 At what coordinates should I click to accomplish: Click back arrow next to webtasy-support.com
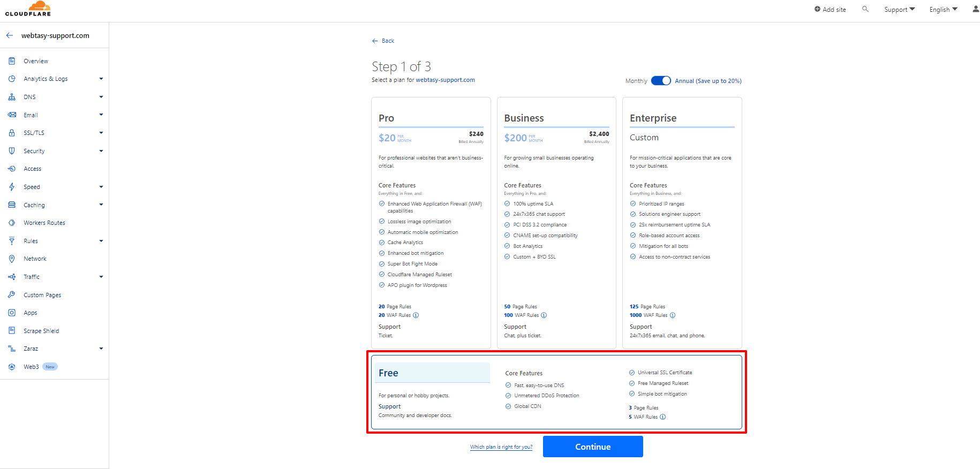coord(10,35)
